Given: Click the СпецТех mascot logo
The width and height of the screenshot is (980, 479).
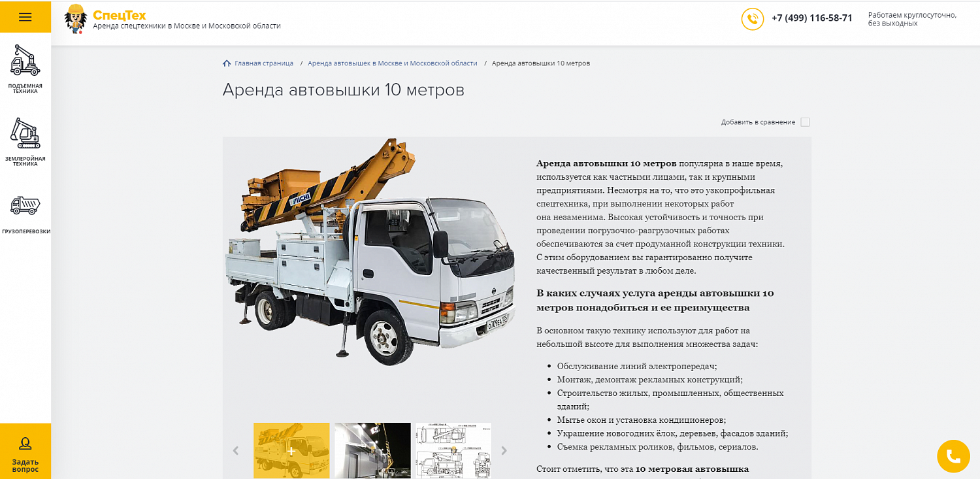Looking at the screenshot, I should [x=76, y=19].
